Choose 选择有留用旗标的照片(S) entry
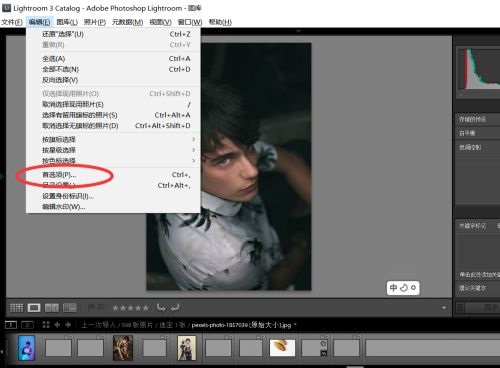500x368 pixels. click(113, 115)
